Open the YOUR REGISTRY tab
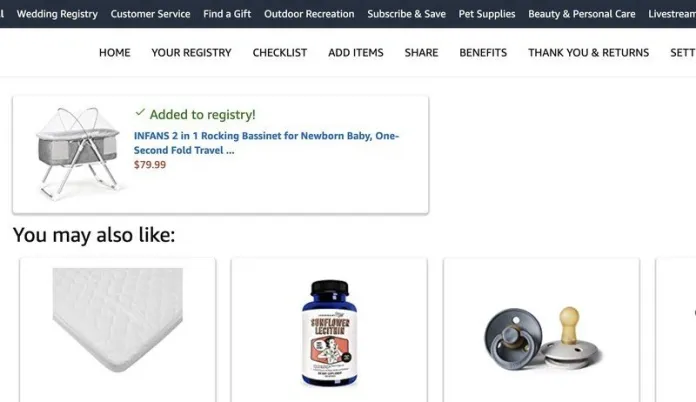 tap(191, 52)
